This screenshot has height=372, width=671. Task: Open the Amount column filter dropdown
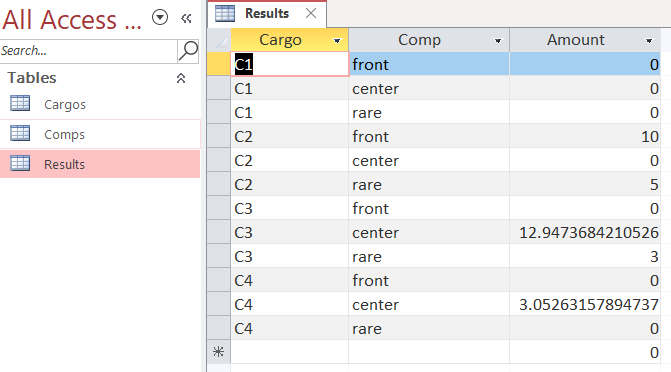tap(649, 41)
